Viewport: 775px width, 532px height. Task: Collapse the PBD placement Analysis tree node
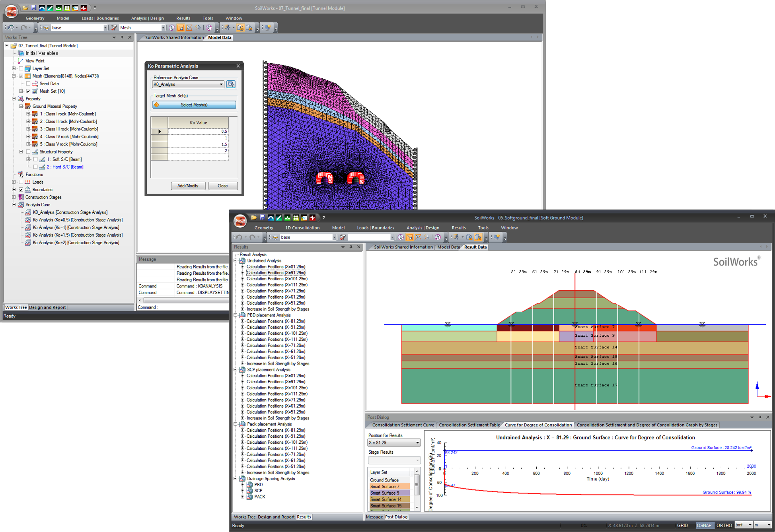pos(236,315)
